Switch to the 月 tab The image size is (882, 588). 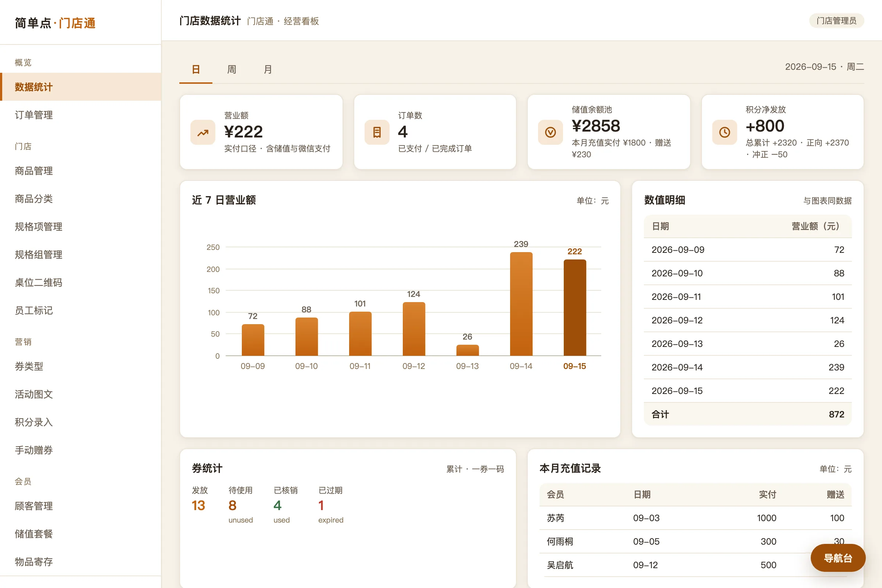click(268, 69)
